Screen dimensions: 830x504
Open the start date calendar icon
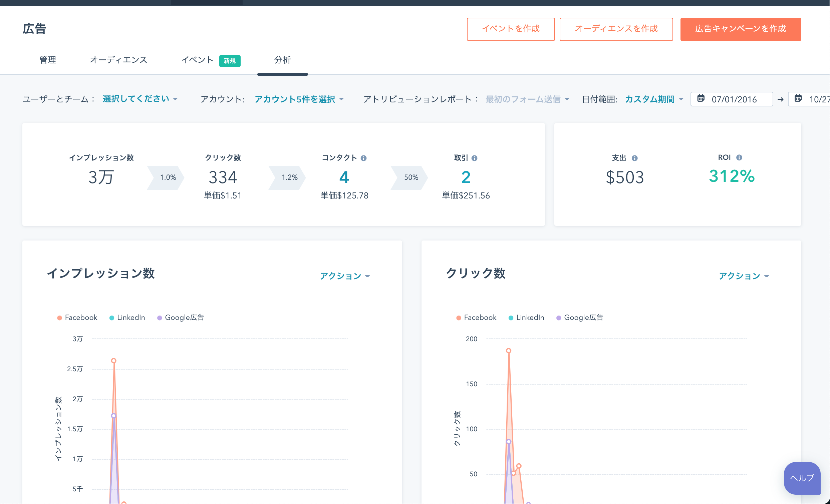tap(701, 98)
